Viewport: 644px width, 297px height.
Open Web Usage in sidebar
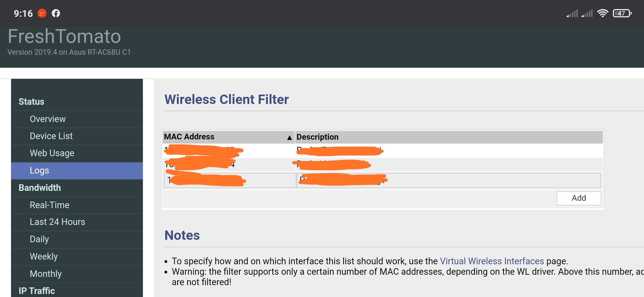pos(52,153)
